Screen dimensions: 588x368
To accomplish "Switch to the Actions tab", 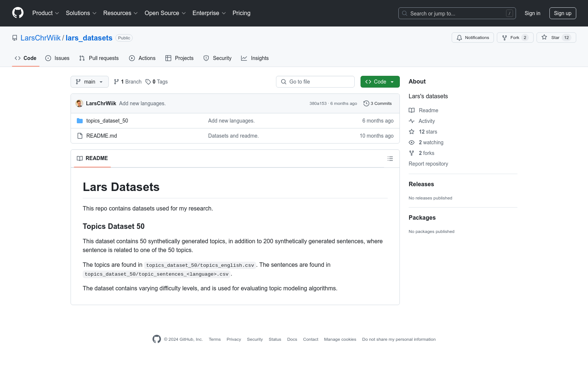I will (142, 58).
